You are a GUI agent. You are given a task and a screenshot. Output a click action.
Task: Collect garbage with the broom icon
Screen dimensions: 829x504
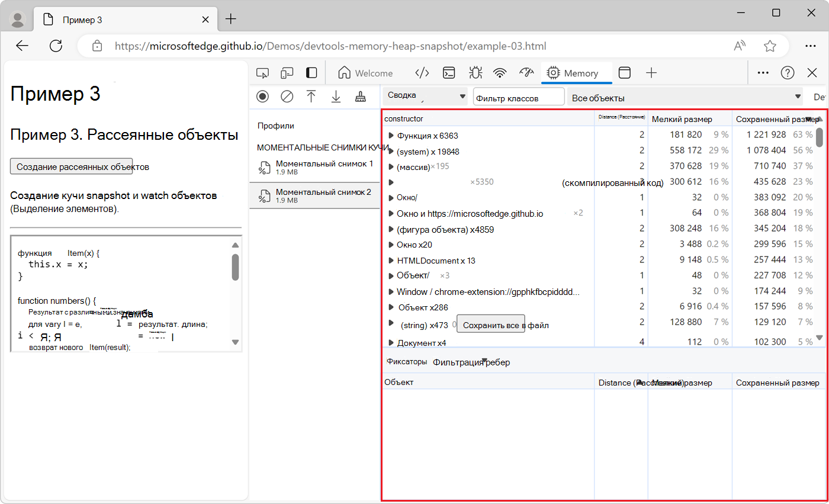coord(360,97)
